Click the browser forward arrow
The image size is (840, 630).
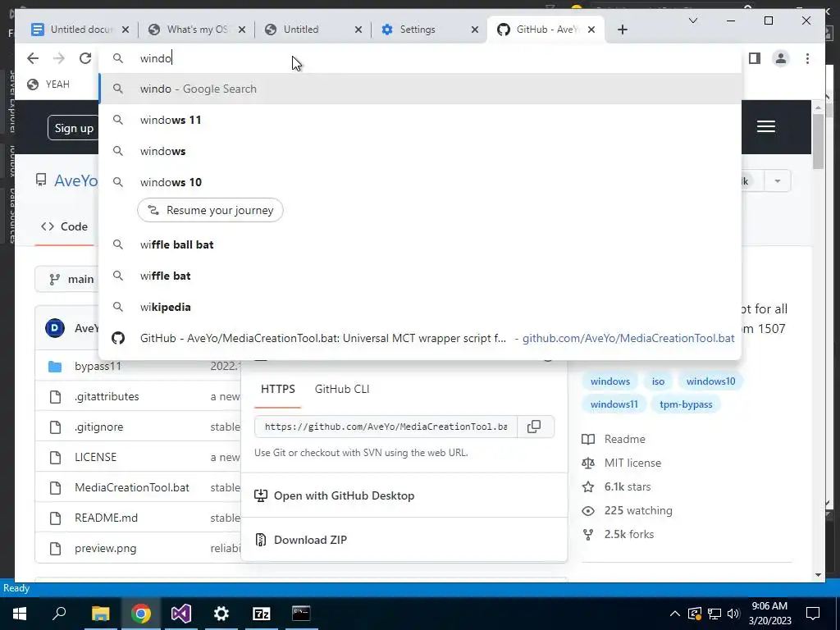pos(59,58)
